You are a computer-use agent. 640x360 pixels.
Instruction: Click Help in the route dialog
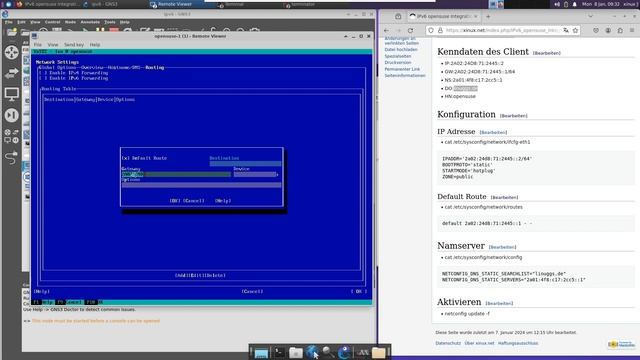223,201
